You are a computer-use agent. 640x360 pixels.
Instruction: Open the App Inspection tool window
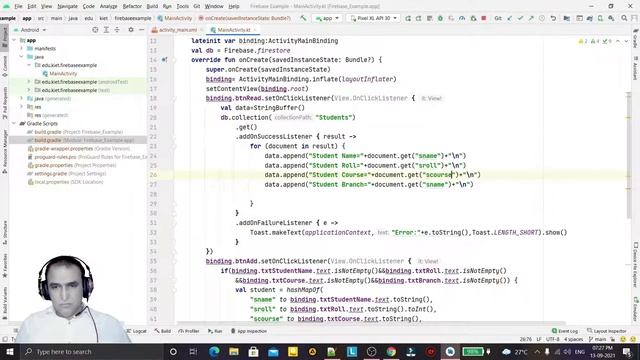point(249,331)
